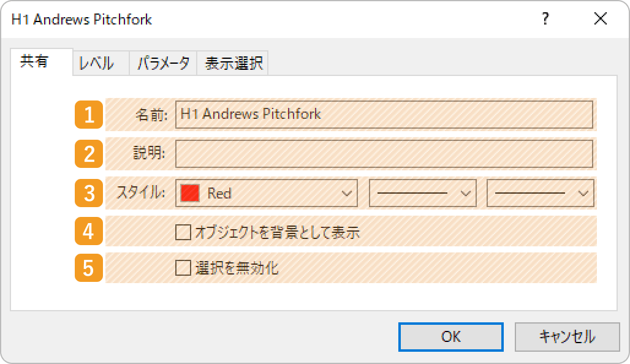This screenshot has width=630, height=364.
Task: Click the 説明 description input field
Action: (x=384, y=154)
